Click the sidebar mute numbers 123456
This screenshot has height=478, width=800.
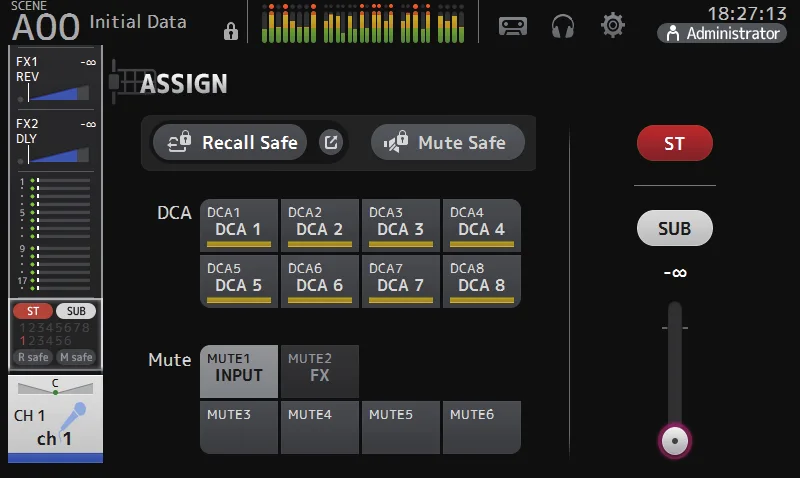[x=46, y=340]
